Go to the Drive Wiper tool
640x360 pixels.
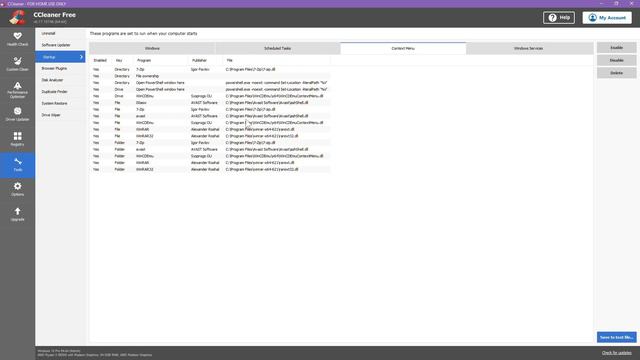(60, 115)
